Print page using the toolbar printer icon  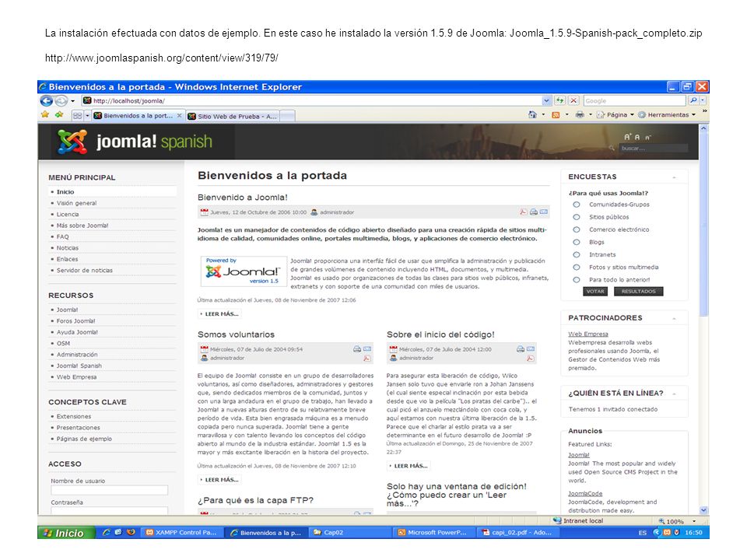580,115
